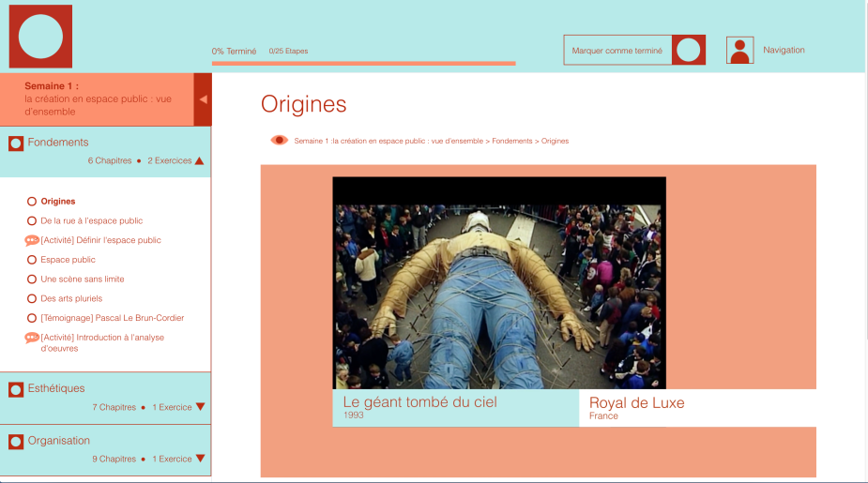Click speech bubble icon for Définir l'espace public
The image size is (868, 483).
(32, 241)
